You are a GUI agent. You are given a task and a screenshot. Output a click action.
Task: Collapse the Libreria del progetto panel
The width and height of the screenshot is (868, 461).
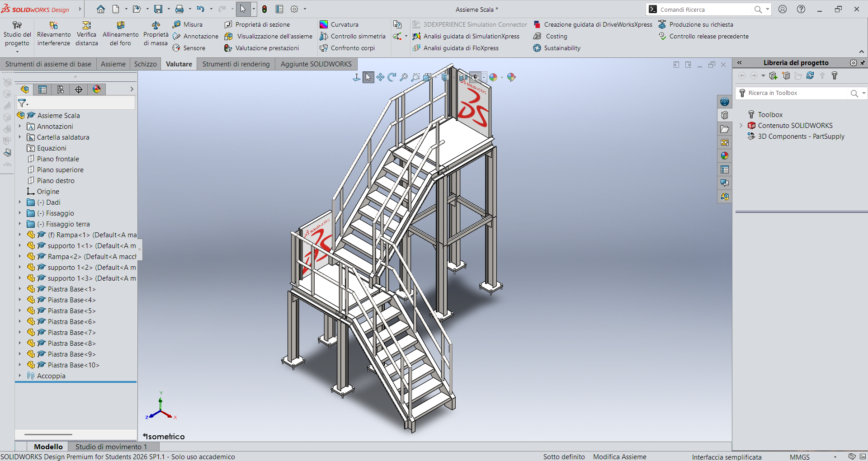(x=740, y=63)
